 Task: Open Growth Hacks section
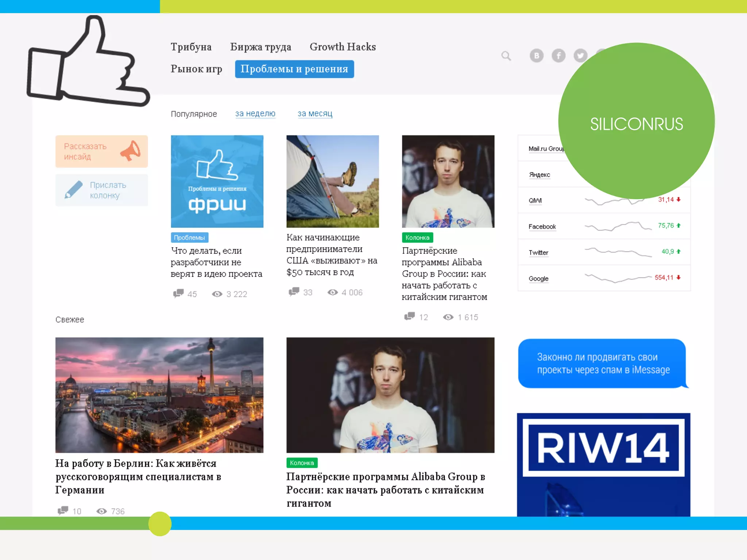click(342, 47)
